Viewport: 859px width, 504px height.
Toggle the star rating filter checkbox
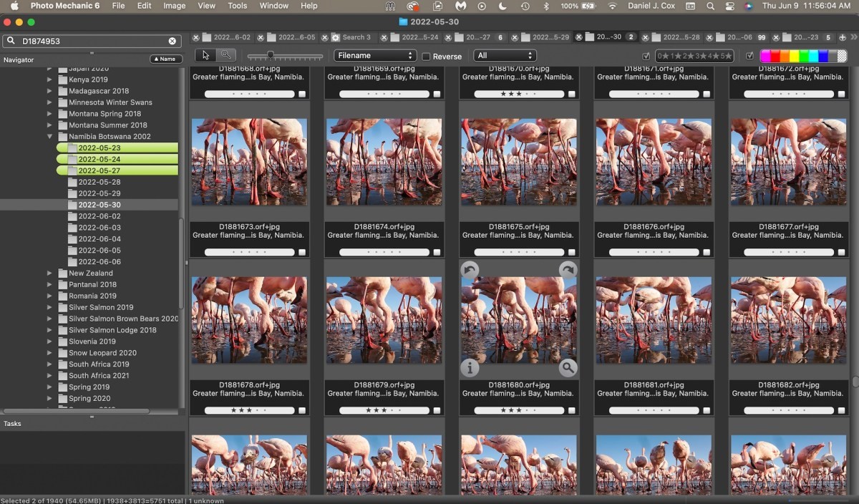point(646,56)
